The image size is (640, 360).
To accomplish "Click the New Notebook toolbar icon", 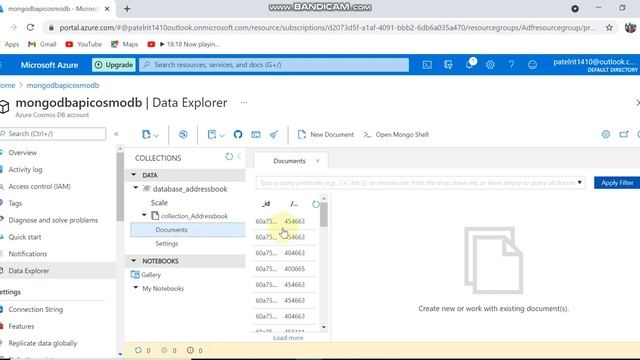I will pos(211,134).
